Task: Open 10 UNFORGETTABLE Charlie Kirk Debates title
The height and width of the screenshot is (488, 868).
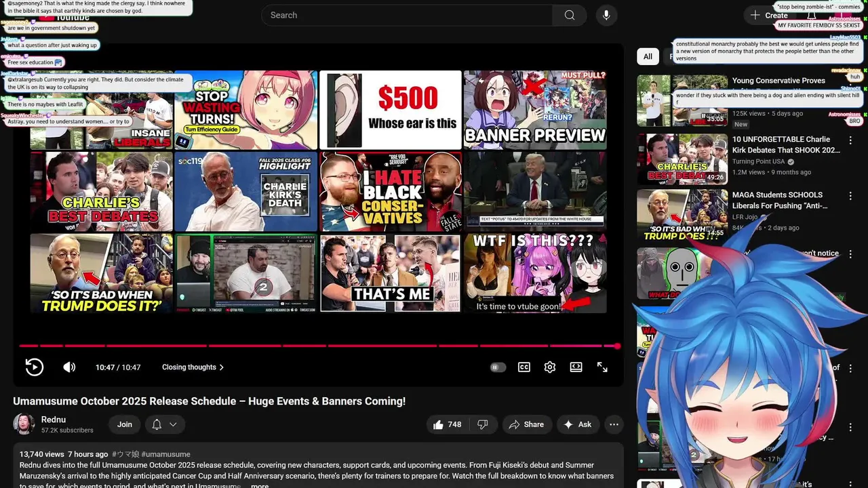Action: tap(786, 145)
